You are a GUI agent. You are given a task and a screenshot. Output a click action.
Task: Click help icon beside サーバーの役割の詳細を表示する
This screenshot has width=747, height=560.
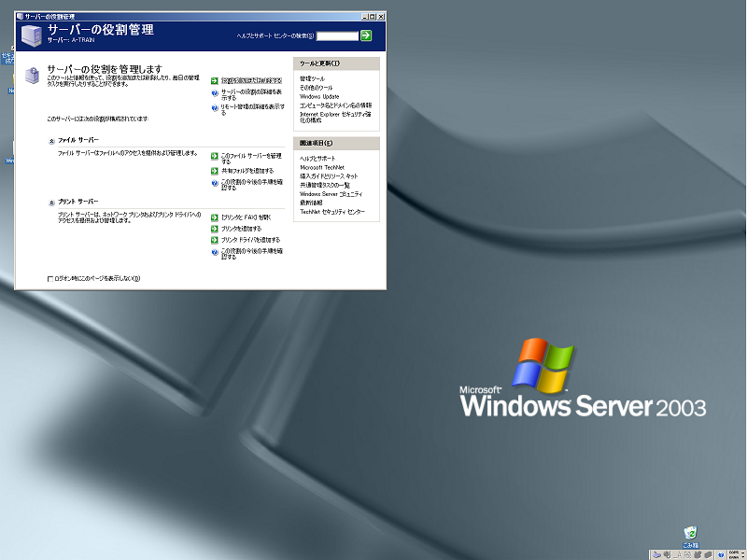click(215, 94)
